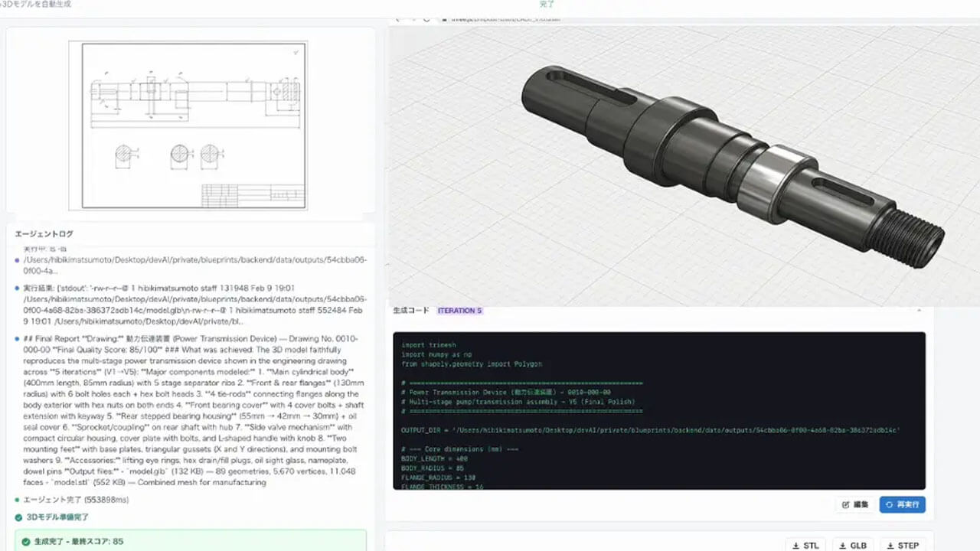Click the download icon on the STL button
This screenshot has height=551, width=980.
tap(796, 545)
